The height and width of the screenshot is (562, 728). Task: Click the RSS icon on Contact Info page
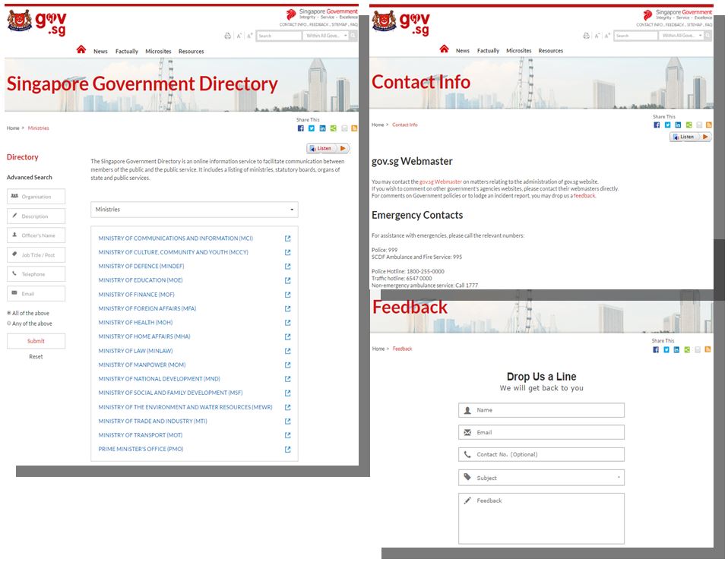tap(708, 125)
